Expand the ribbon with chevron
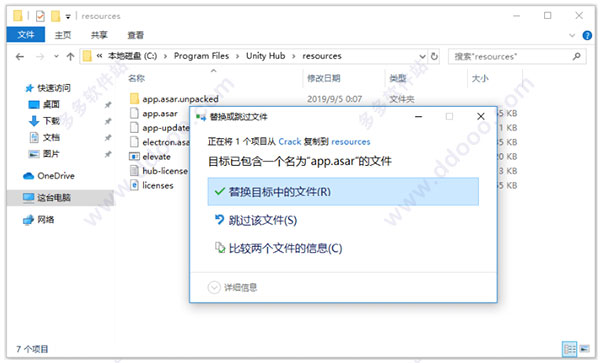 (572, 35)
